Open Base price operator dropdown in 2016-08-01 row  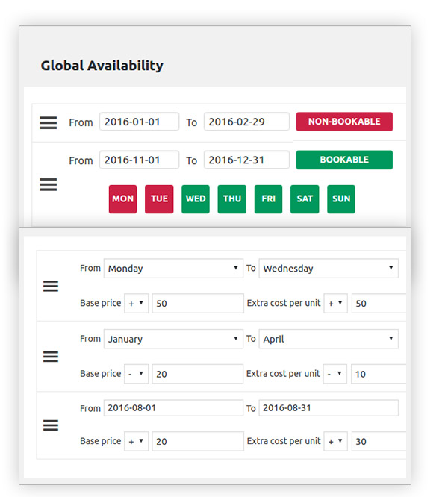[x=137, y=441]
